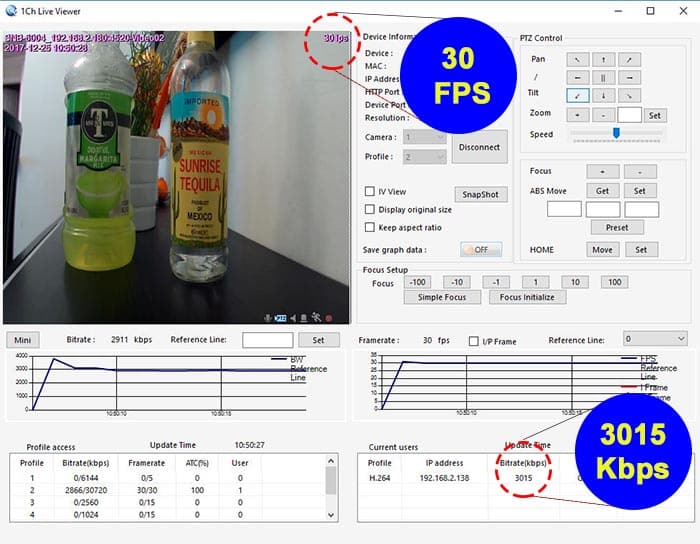
Task: Open the Profile dropdown
Action: [x=425, y=157]
